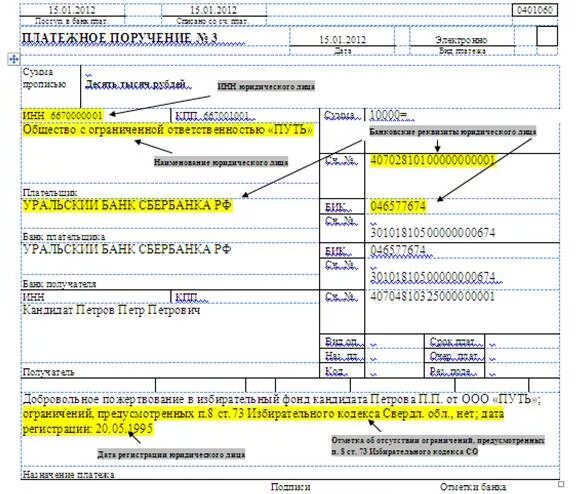Viewport: 577px width, 494px height.
Task: Select highlighted "регистрации: 20.05.1995"
Action: pyautogui.click(x=88, y=429)
